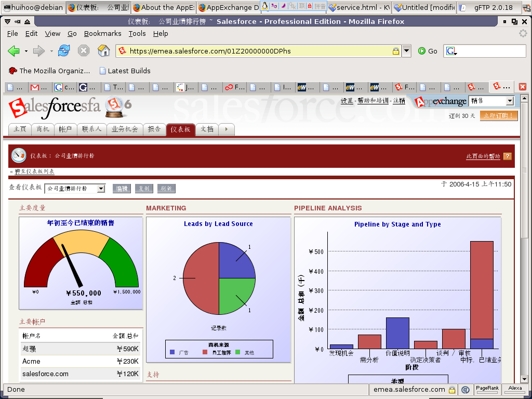Click the Stop loading icon
Image resolution: width=532 pixels, height=399 pixels.
point(84,51)
